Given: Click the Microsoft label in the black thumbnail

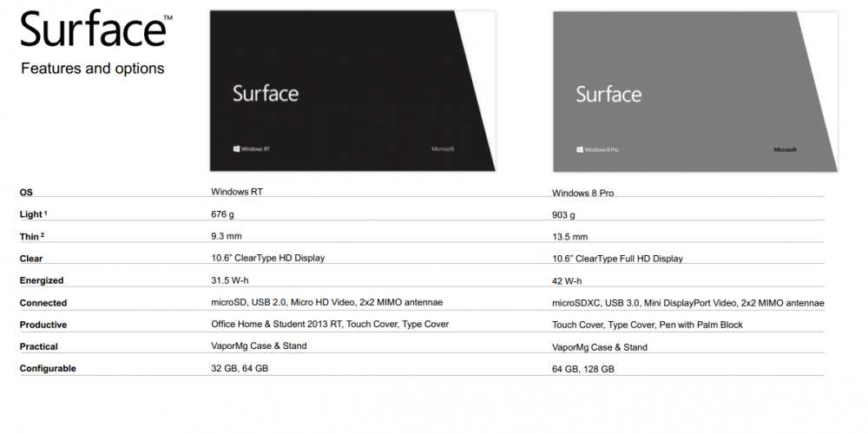Looking at the screenshot, I should (443, 149).
